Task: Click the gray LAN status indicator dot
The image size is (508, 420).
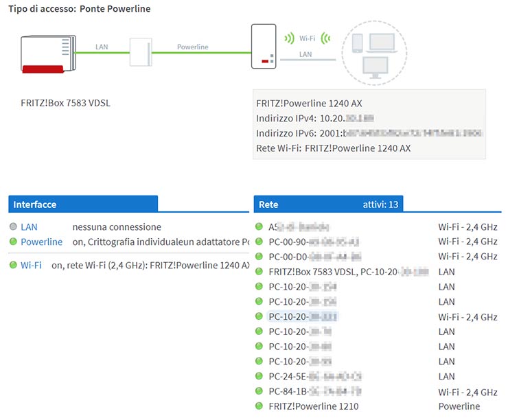Action: click(14, 227)
